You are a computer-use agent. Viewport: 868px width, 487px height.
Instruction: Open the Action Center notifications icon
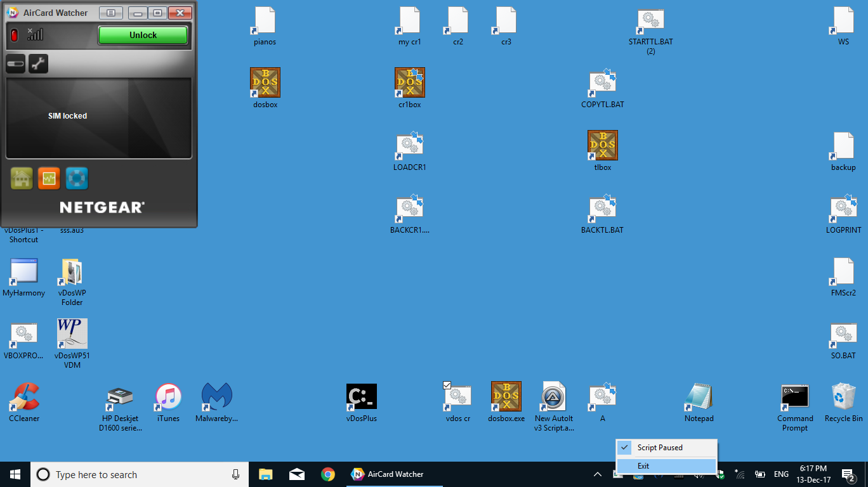click(848, 474)
